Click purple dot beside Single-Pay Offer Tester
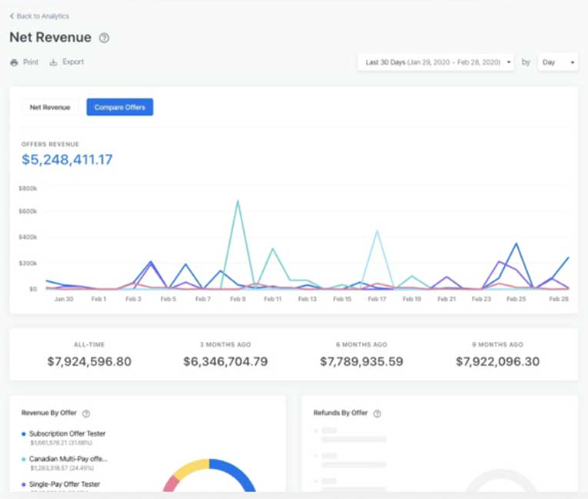This screenshot has width=588, height=499. [24, 484]
